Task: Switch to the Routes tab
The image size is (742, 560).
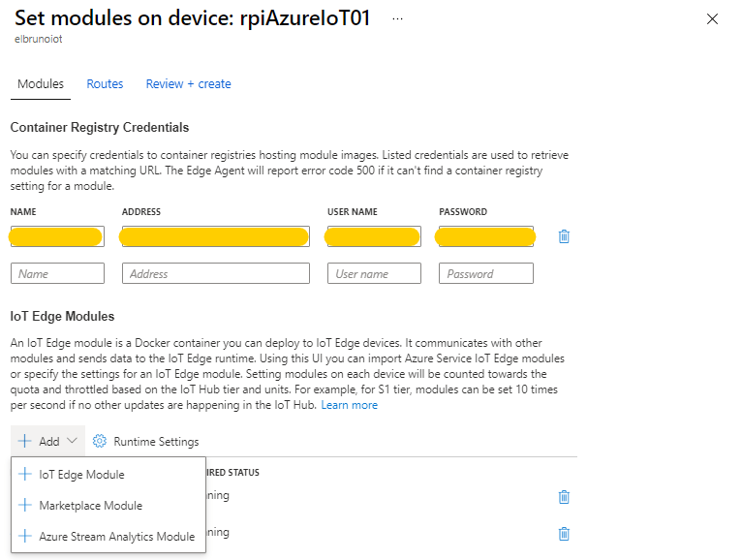Action: (105, 84)
